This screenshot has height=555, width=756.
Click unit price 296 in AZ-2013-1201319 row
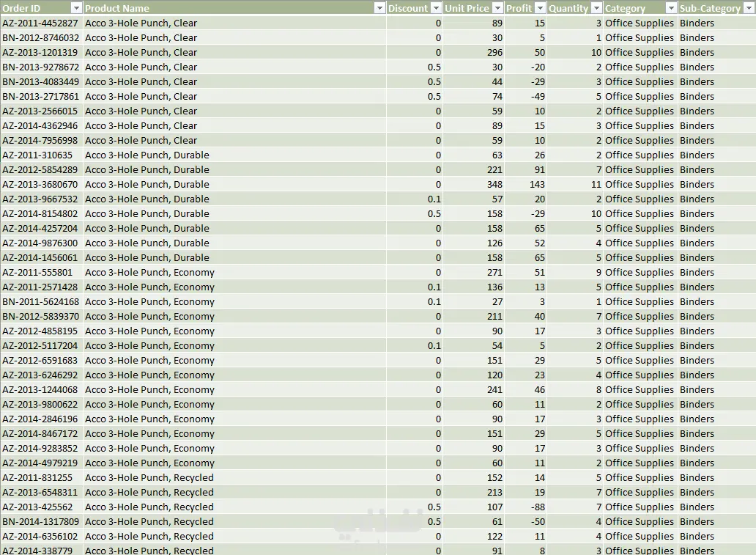click(494, 52)
